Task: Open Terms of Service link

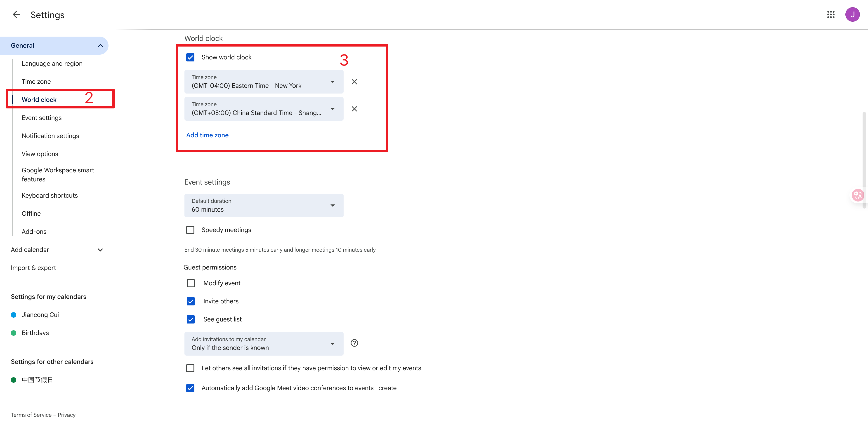Action: coord(31,415)
